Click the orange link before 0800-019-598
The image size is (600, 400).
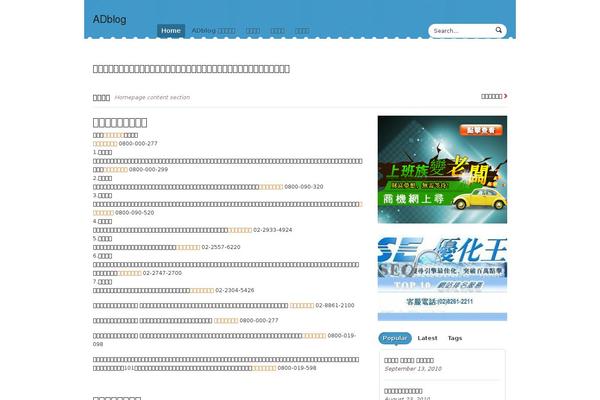click(264, 368)
